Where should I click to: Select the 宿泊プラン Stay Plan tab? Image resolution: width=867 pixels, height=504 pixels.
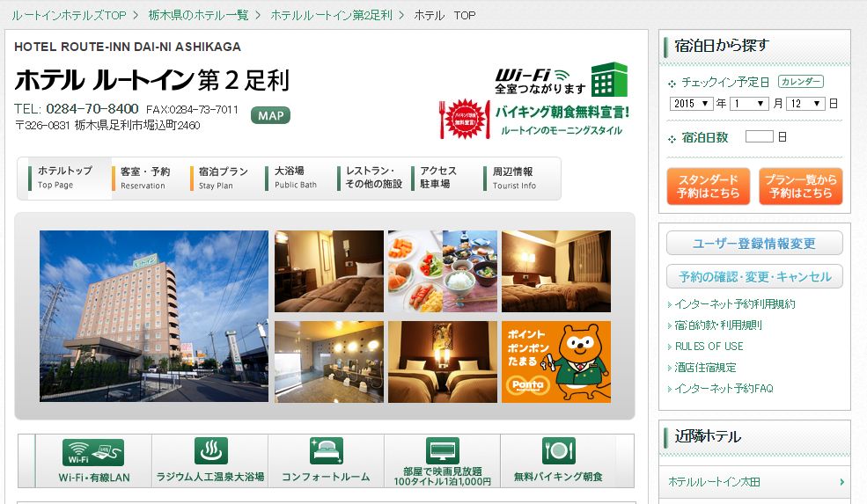tap(223, 178)
